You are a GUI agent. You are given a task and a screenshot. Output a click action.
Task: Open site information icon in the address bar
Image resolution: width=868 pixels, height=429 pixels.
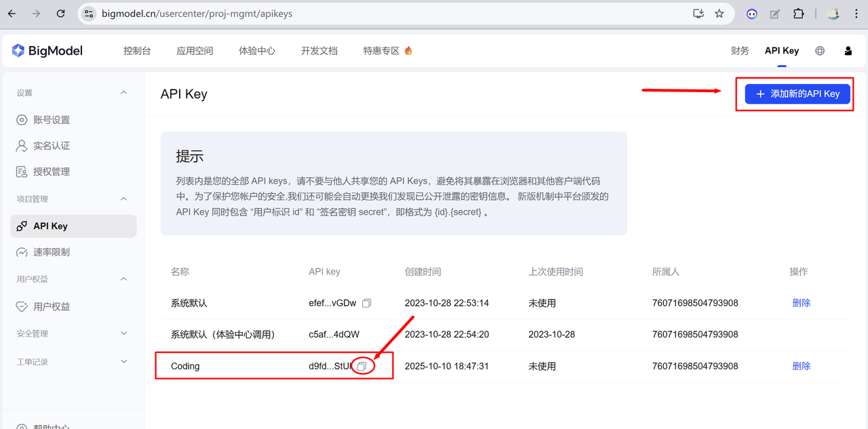point(90,14)
